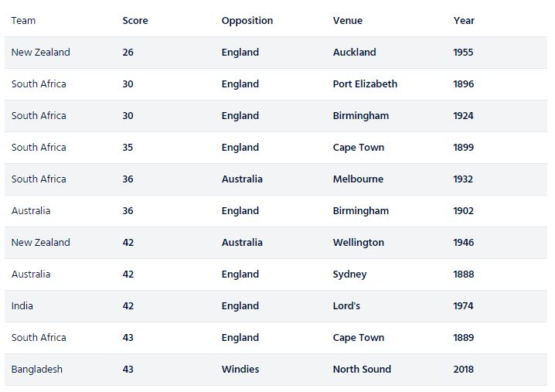This screenshot has width=555, height=392.
Task: Select Australia team in the 1902 row
Action: coord(31,211)
